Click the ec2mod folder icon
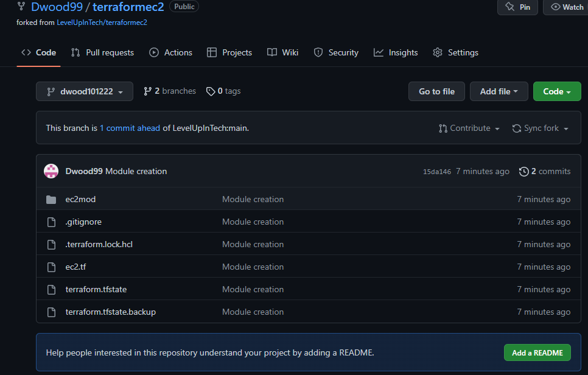This screenshot has width=588, height=375. 51,200
